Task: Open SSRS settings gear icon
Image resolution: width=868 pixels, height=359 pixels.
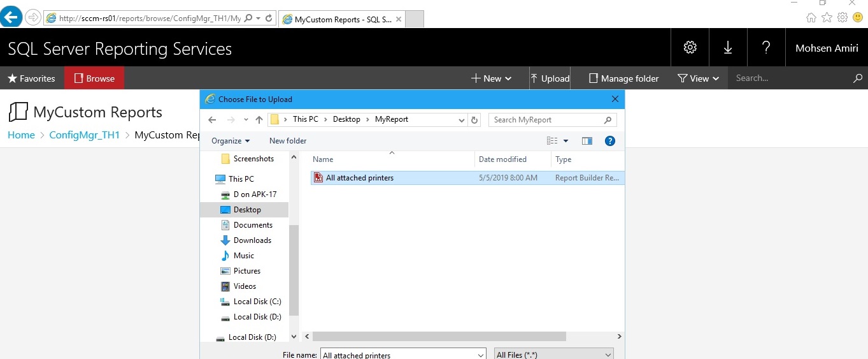Action: [x=690, y=47]
